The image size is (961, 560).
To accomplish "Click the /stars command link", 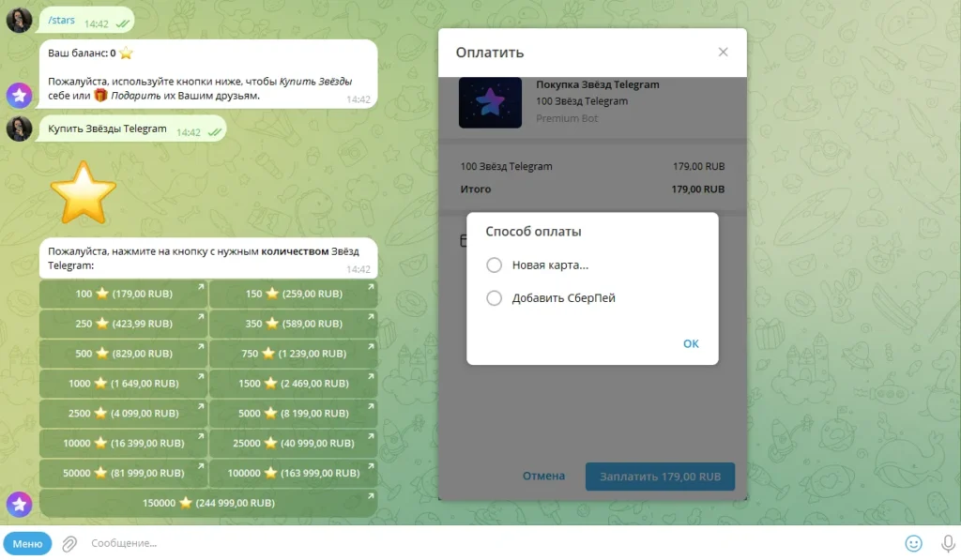I will tap(61, 21).
